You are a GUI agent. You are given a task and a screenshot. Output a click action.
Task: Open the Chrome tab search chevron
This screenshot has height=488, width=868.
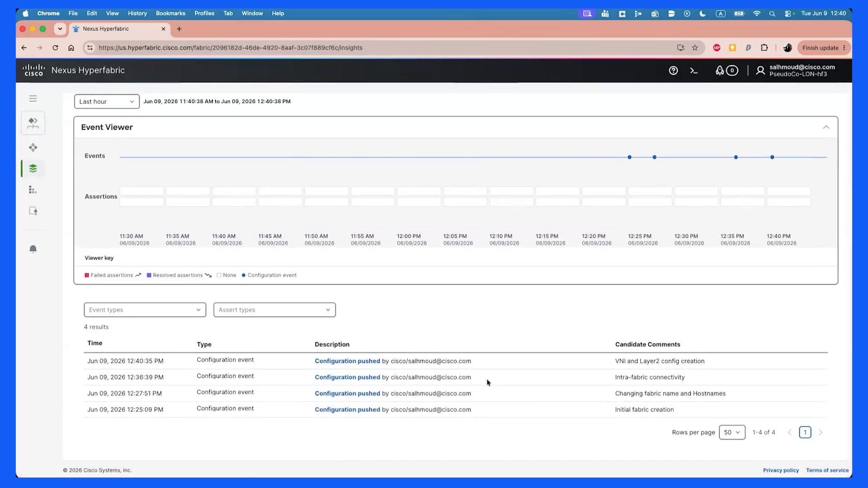coord(60,29)
